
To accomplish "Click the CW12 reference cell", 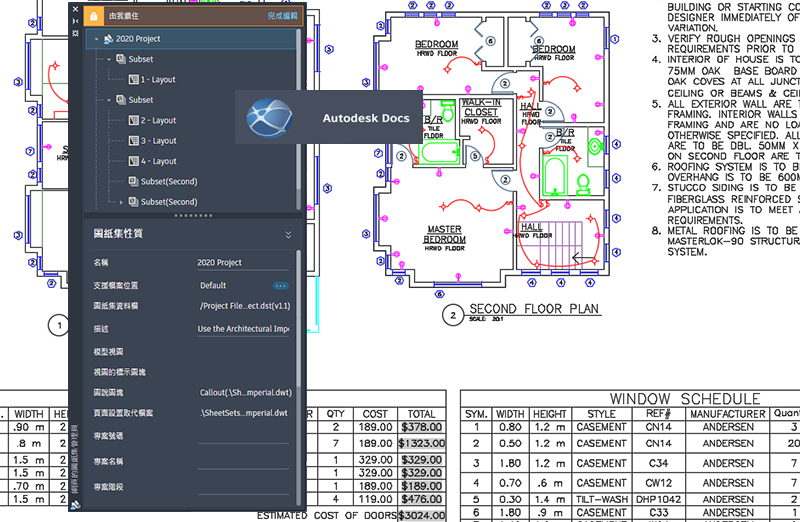I will [x=658, y=483].
